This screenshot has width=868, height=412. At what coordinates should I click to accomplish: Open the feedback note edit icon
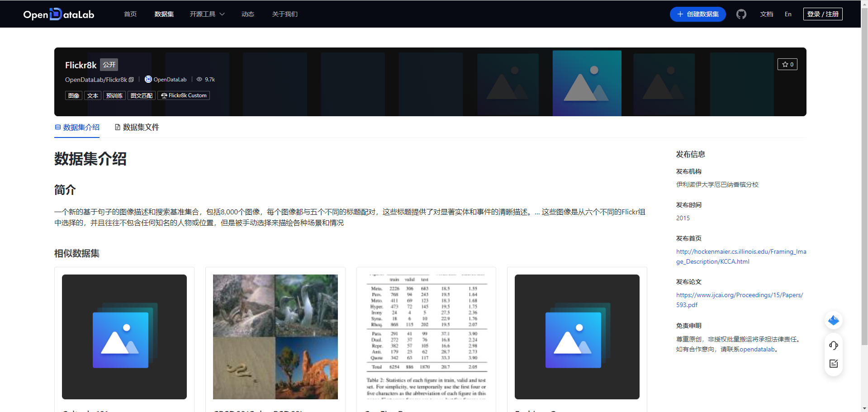(x=833, y=364)
